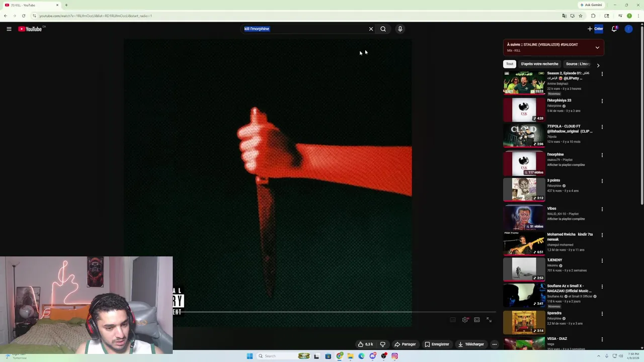
Task: Toggle theater mode in the player
Action: [477, 320]
